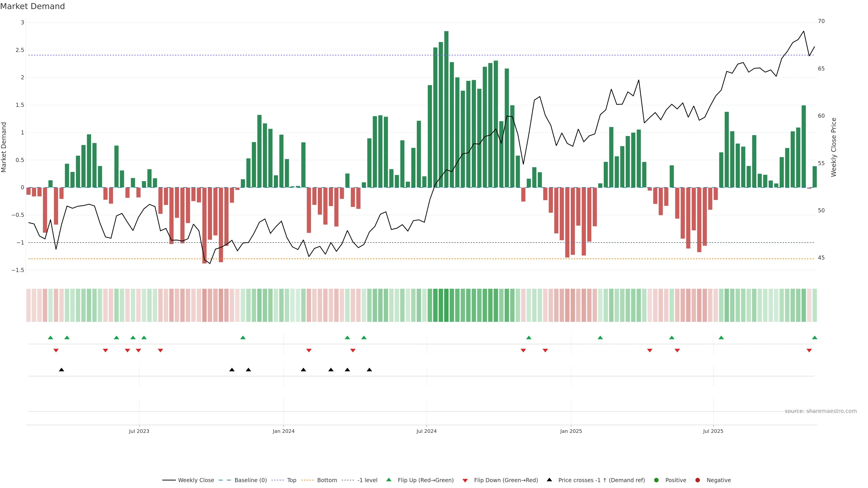Screen dimensions: 868x488
Task: Click the Jan 2025 x-axis label
Action: [571, 431]
